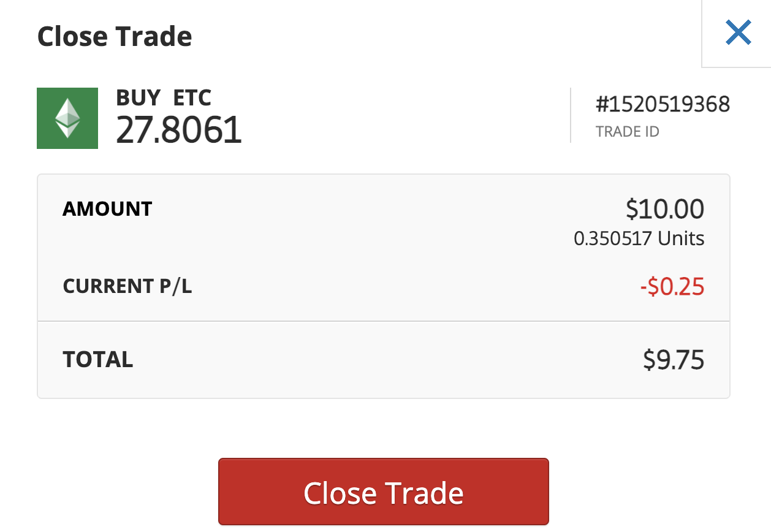This screenshot has width=771, height=532.
Task: Click the red -$0.25 loss value
Action: (x=672, y=286)
